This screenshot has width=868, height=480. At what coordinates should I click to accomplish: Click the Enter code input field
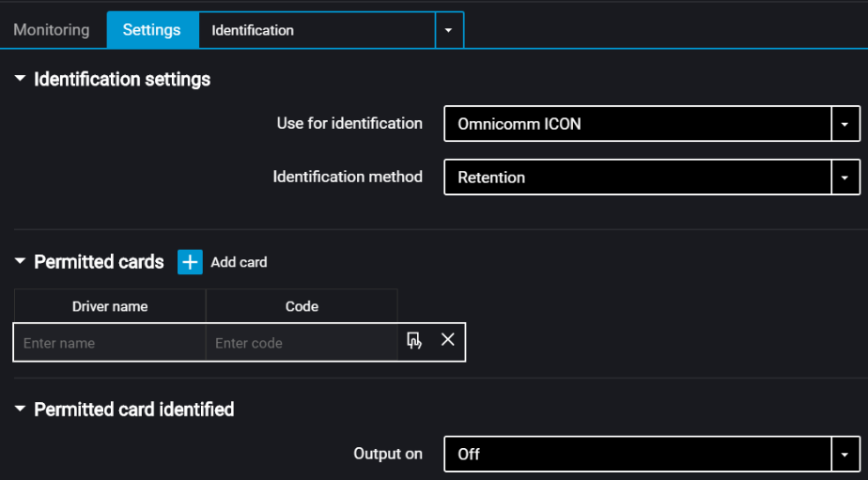click(302, 343)
